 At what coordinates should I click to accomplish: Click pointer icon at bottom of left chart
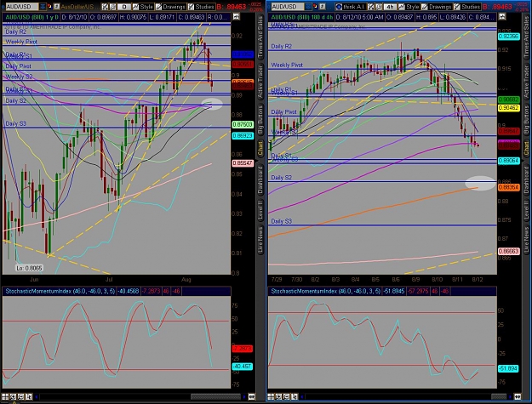(x=29, y=396)
